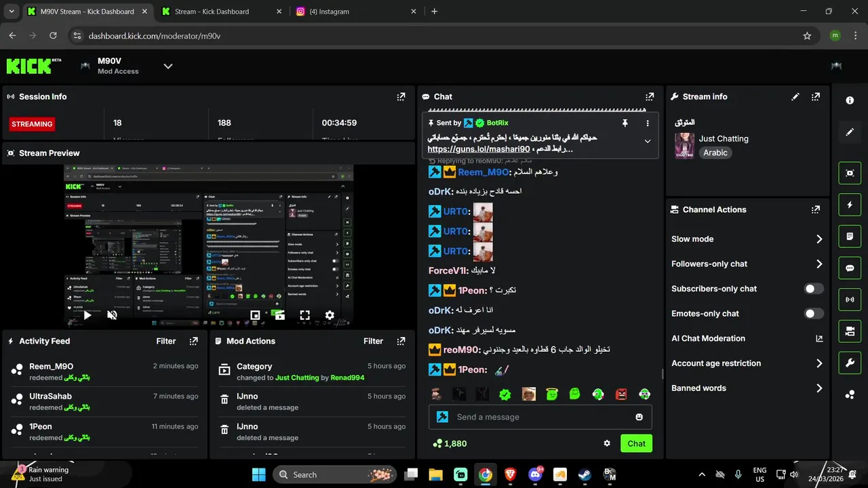The width and height of the screenshot is (868, 488).
Task: Expand Account age restriction options
Action: click(819, 363)
